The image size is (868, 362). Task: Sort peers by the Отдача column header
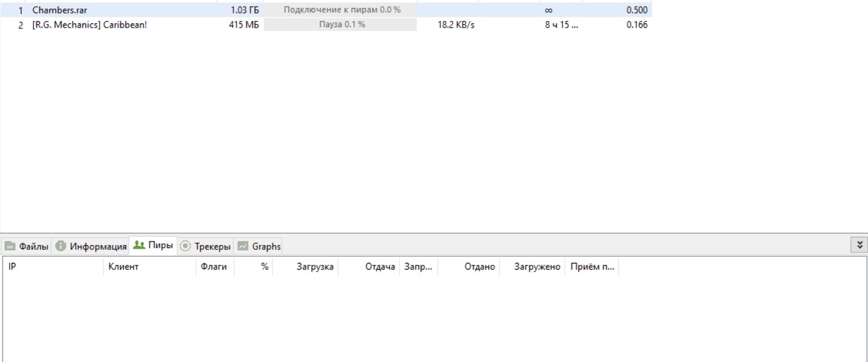pos(368,267)
